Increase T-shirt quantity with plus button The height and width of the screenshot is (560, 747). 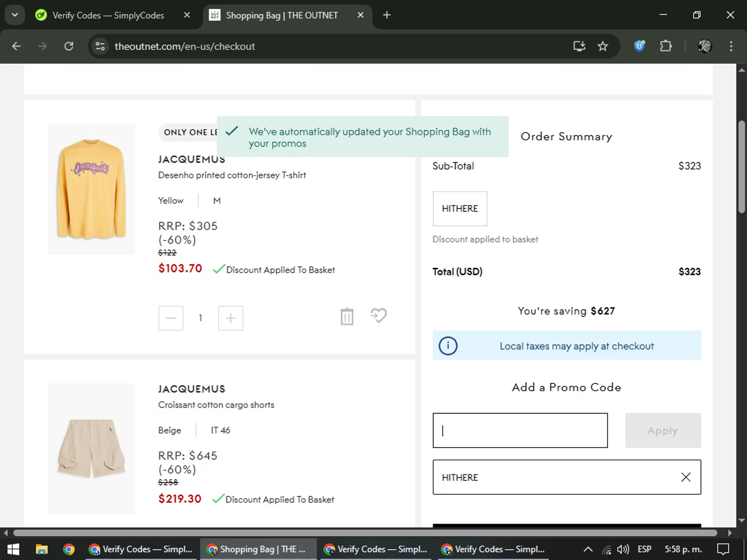[x=231, y=318]
